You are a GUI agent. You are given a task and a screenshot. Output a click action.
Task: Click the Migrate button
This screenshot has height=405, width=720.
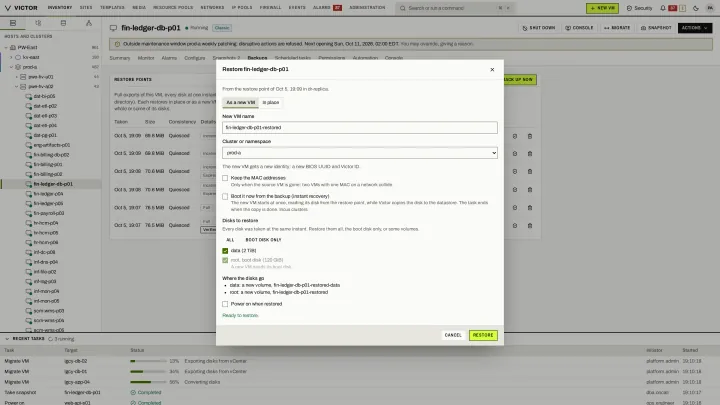617,28
